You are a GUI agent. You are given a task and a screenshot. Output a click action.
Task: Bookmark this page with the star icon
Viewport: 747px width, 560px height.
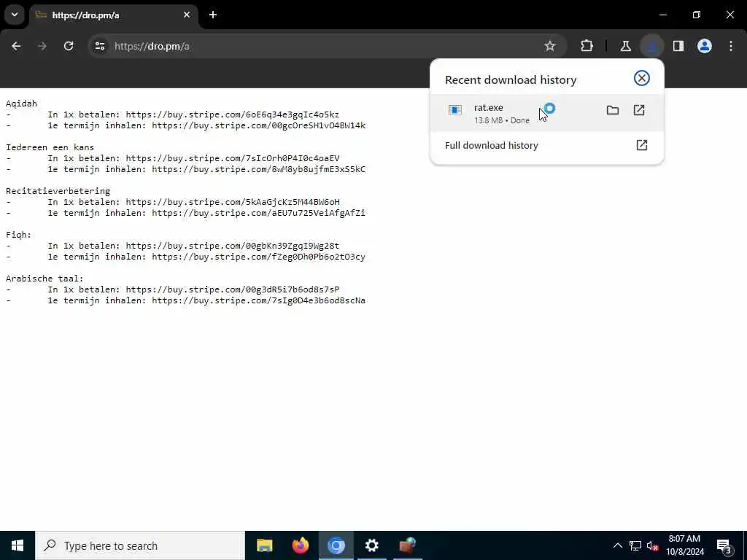coord(550,46)
